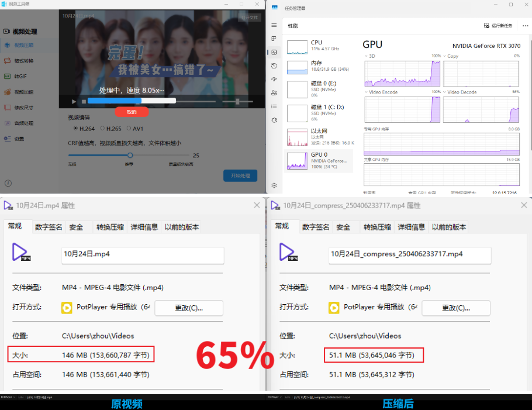Click the 开始处理 button

(x=240, y=174)
